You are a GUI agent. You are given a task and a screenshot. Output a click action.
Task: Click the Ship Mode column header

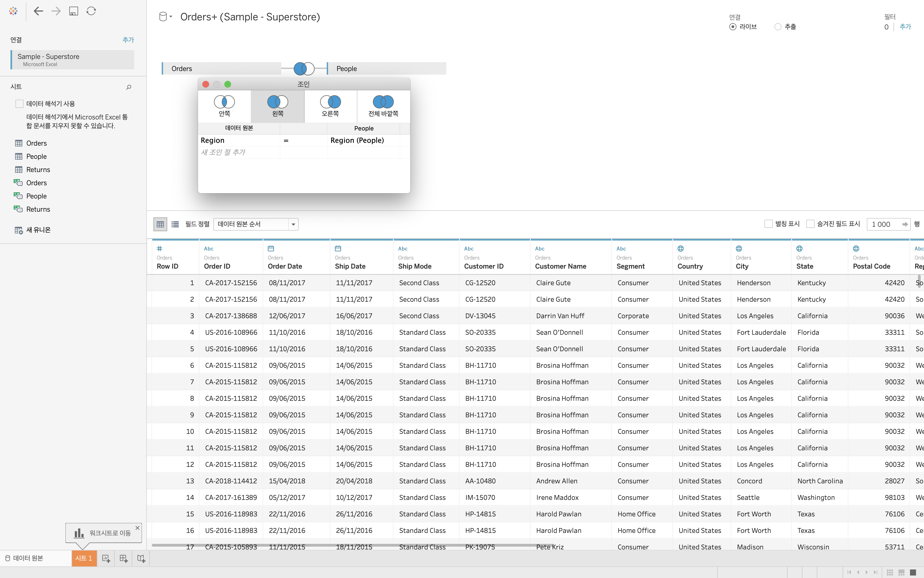point(426,257)
